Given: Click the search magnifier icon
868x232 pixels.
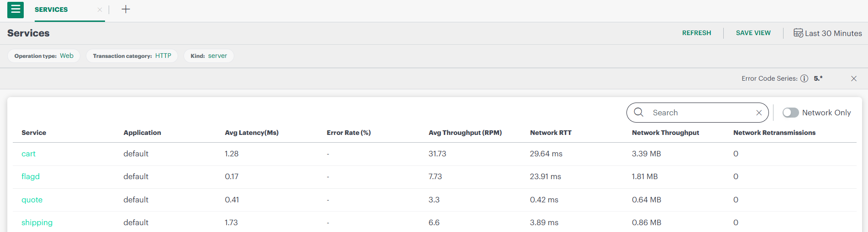Looking at the screenshot, I should [639, 112].
